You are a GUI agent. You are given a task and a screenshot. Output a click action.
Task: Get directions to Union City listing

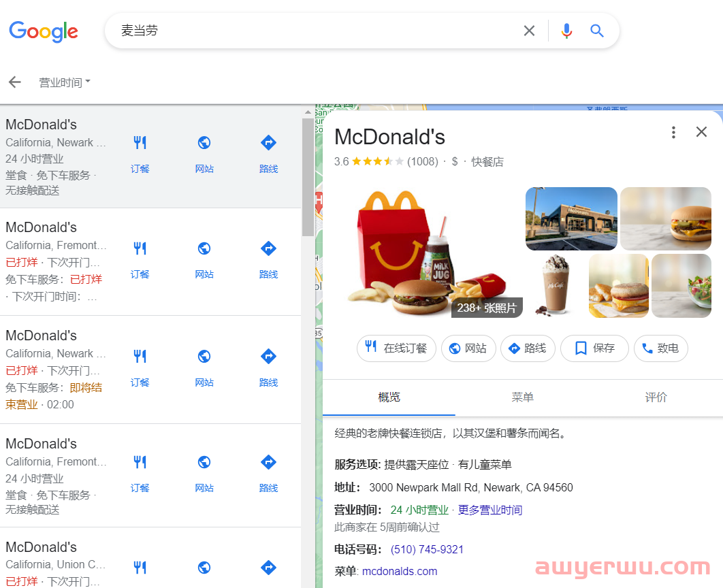(x=268, y=568)
